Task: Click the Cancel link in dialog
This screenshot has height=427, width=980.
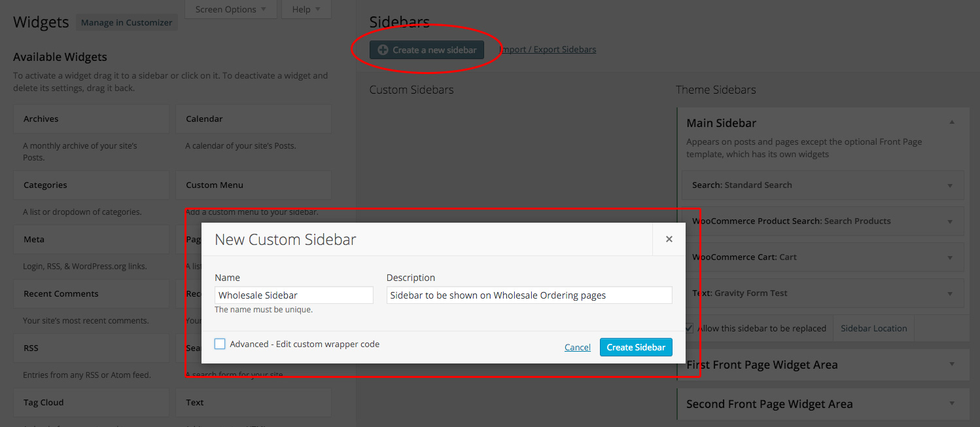Action: click(x=577, y=348)
